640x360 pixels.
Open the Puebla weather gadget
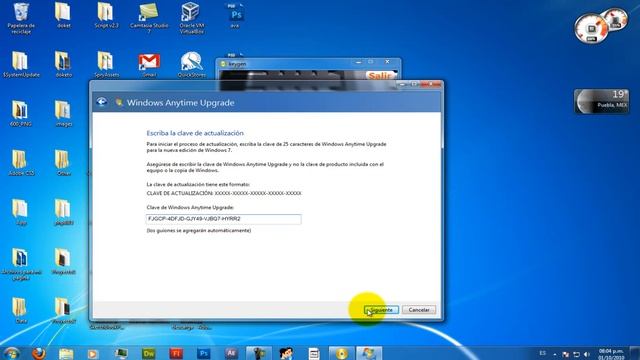[x=602, y=101]
